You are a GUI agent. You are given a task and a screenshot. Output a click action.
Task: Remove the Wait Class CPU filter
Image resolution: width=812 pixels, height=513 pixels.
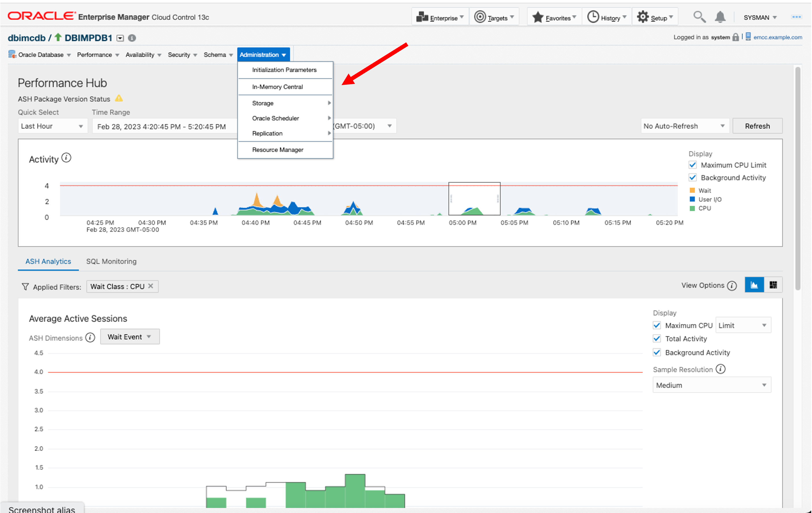point(151,286)
